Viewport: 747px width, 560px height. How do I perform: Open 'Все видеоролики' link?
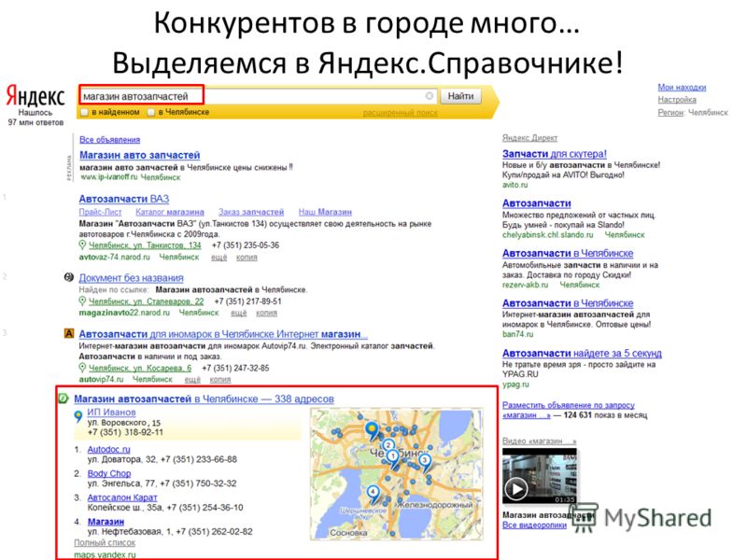coord(534,525)
